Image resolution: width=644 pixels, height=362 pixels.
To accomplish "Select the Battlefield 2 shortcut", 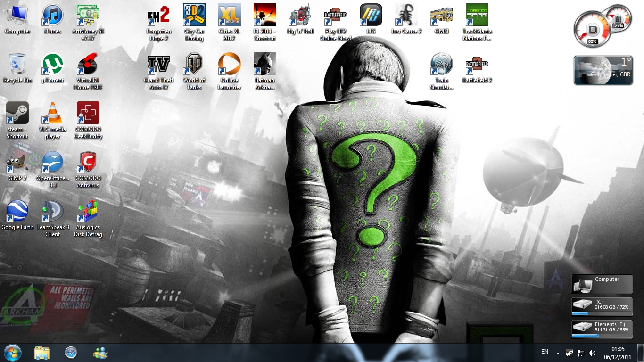I will coord(477,68).
